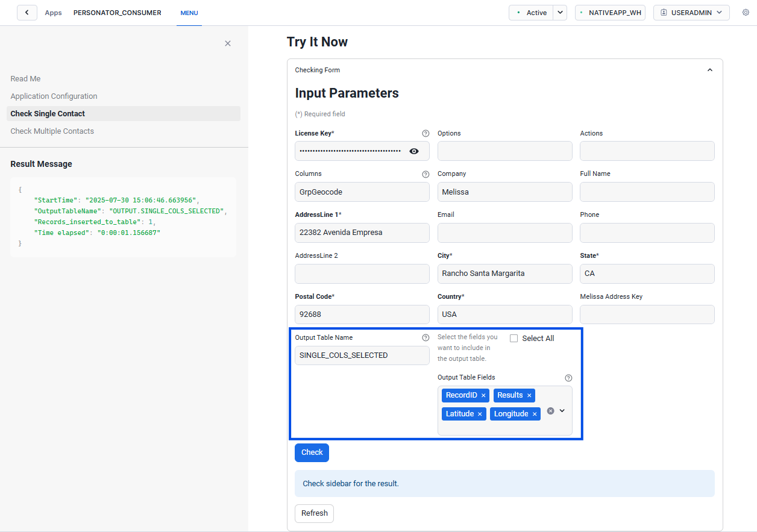Open help icon for Columns
Screen dimensions: 757x532
click(x=426, y=174)
